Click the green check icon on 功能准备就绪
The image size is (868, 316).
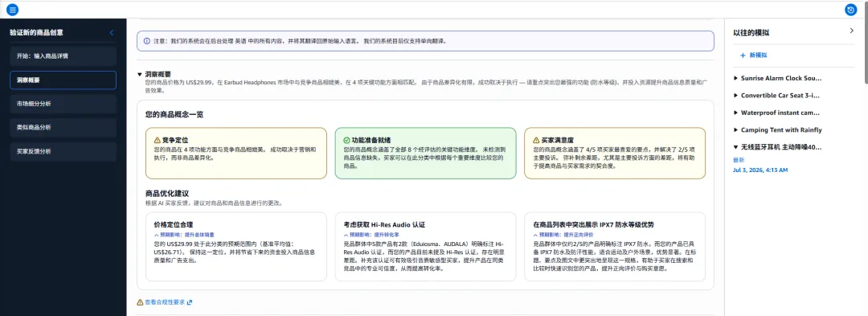tap(346, 141)
